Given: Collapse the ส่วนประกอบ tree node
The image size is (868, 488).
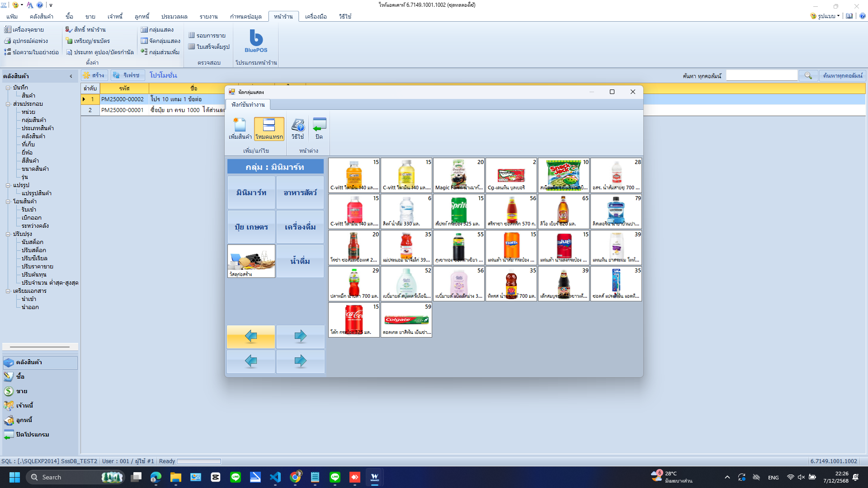Looking at the screenshot, I should coord(8,104).
